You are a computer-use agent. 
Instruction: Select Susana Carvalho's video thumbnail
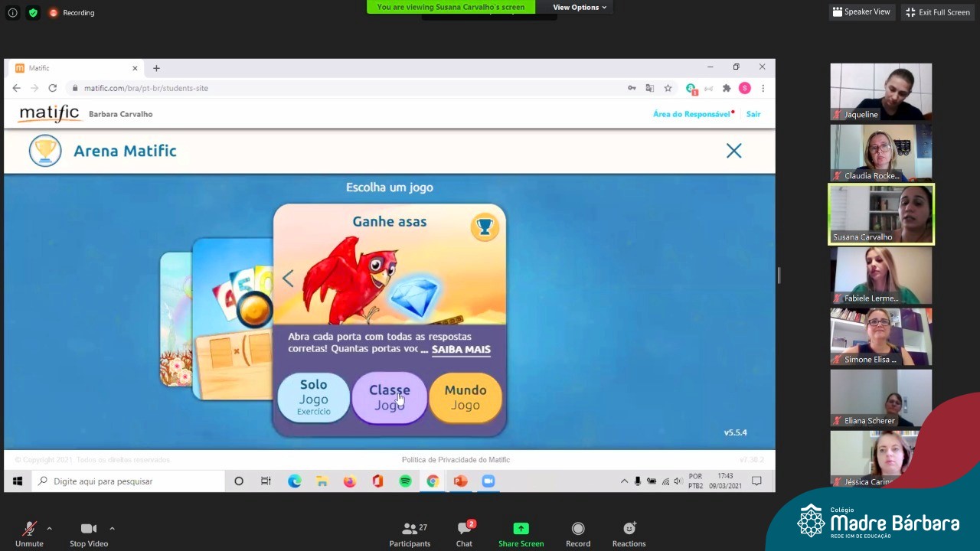881,214
